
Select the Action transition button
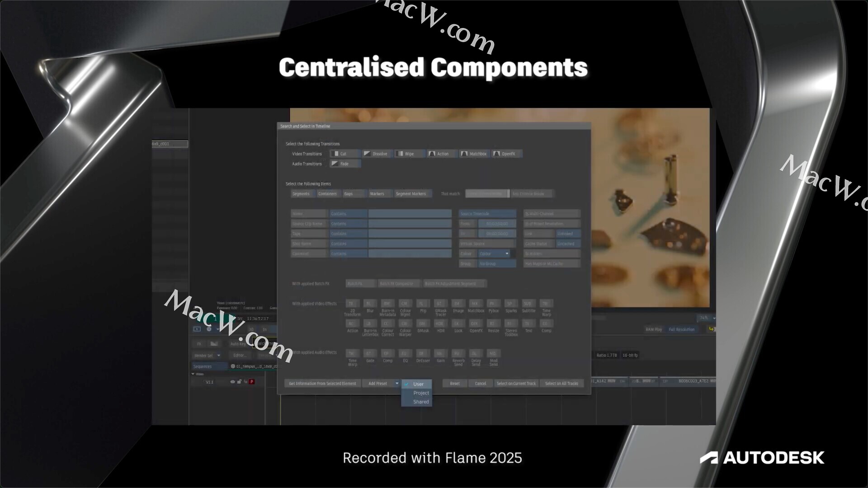tap(442, 154)
